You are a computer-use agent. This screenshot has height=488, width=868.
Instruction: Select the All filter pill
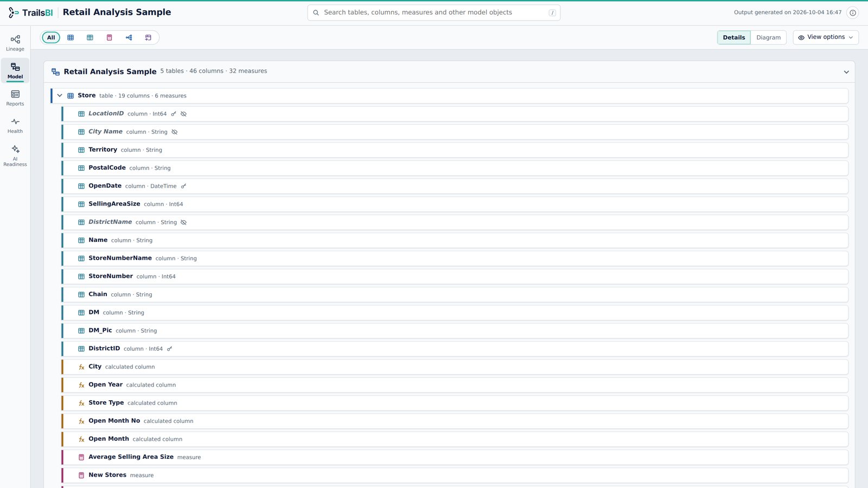[51, 37]
